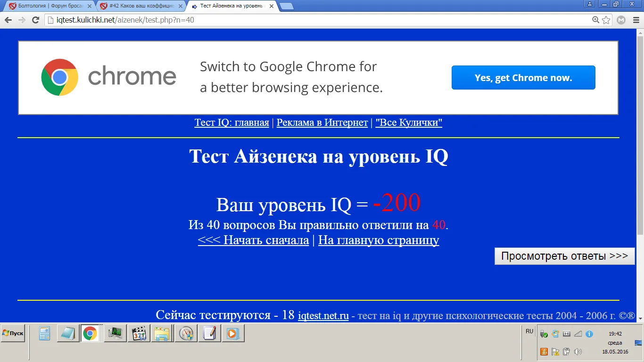This screenshot has width=644, height=362.
Task: Open the performance gauge taskbar icon
Action: coord(186,334)
